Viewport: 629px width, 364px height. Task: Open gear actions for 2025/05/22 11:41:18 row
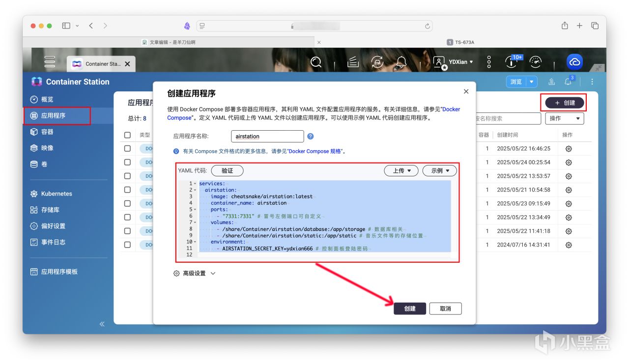click(569, 231)
